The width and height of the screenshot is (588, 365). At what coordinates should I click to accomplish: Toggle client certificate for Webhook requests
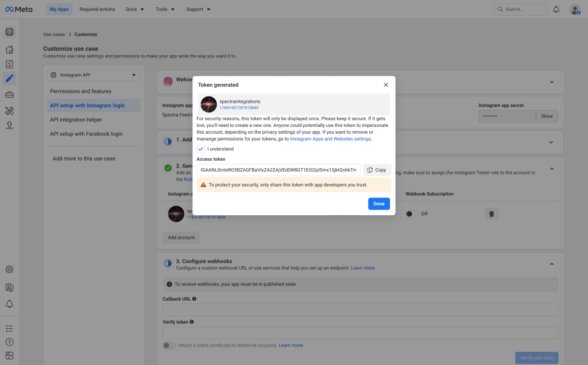pos(169,345)
